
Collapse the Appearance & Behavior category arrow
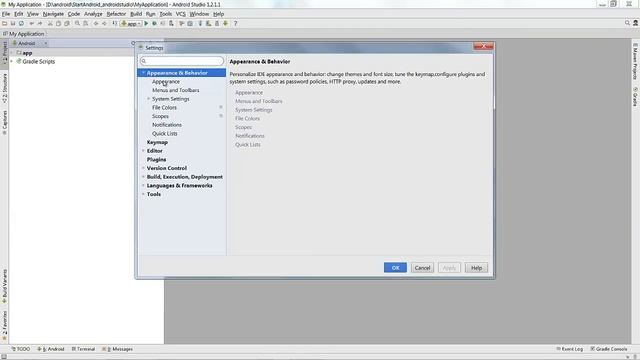pyautogui.click(x=143, y=73)
